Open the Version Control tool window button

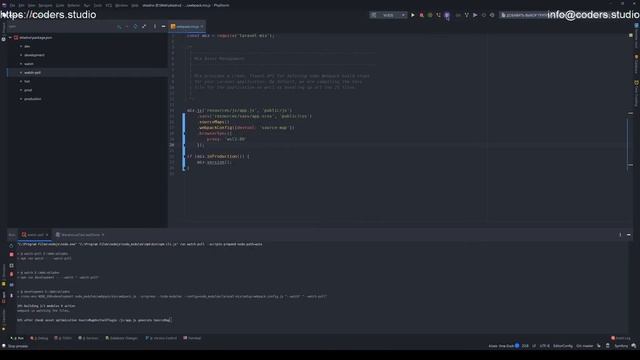click(x=161, y=338)
